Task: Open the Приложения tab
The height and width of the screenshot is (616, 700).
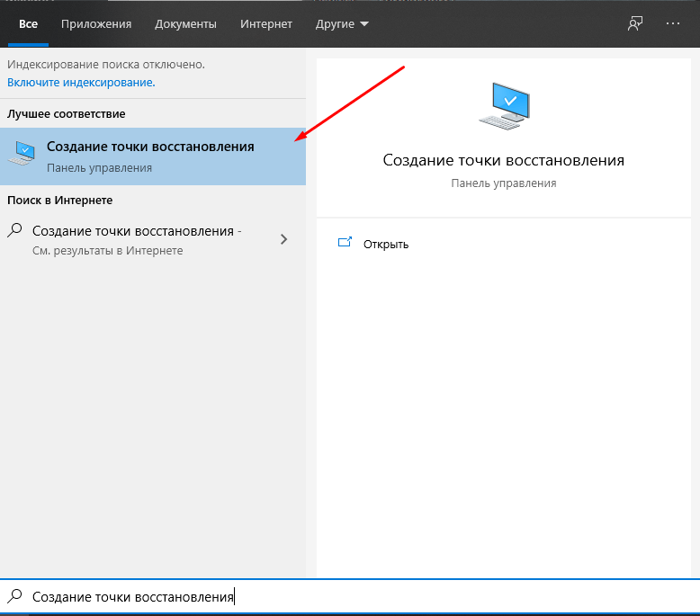Action: pos(96,24)
